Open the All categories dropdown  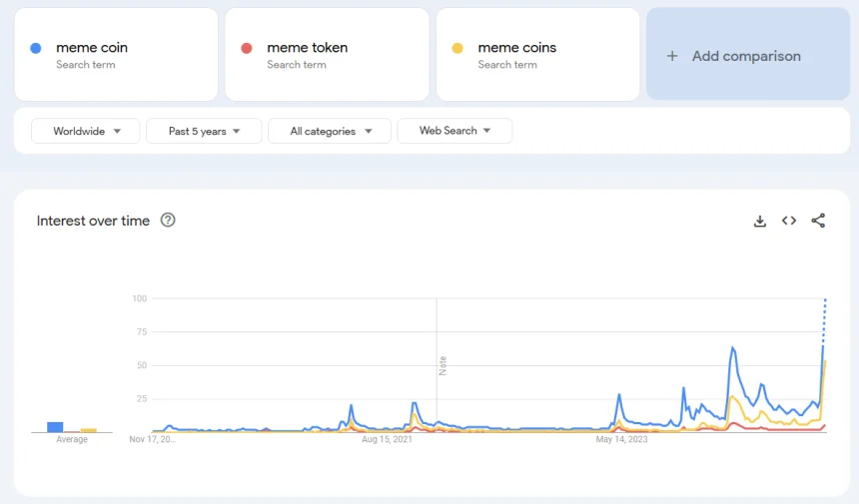coord(330,131)
